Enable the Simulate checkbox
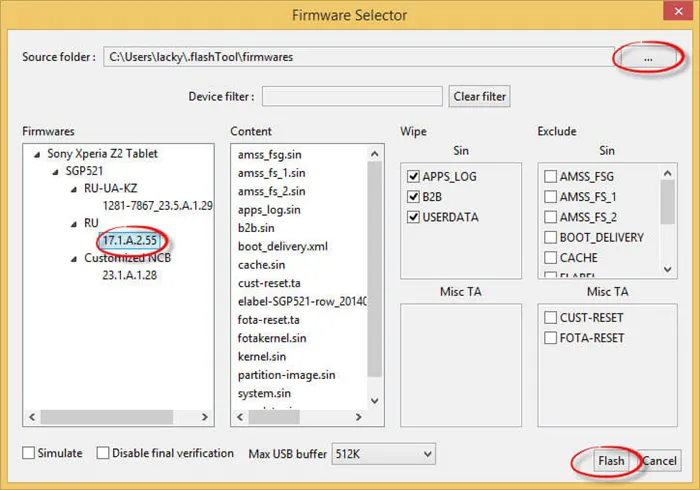The height and width of the screenshot is (490, 700). tap(29, 453)
